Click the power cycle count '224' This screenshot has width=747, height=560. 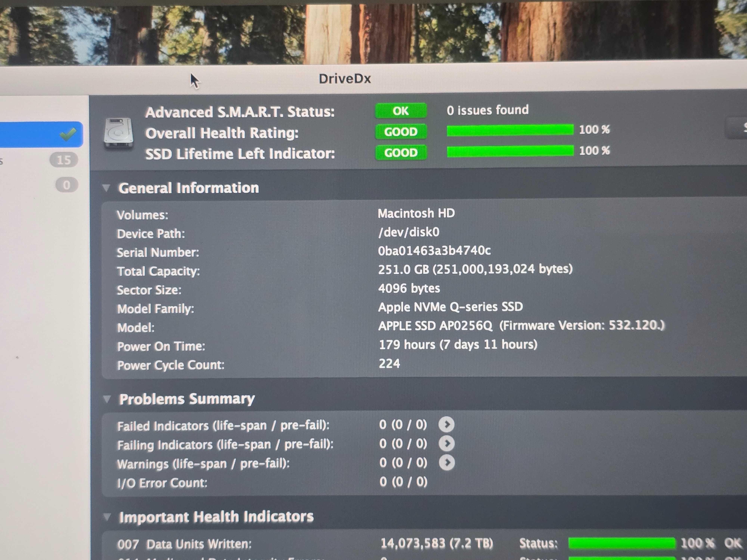pos(389,364)
